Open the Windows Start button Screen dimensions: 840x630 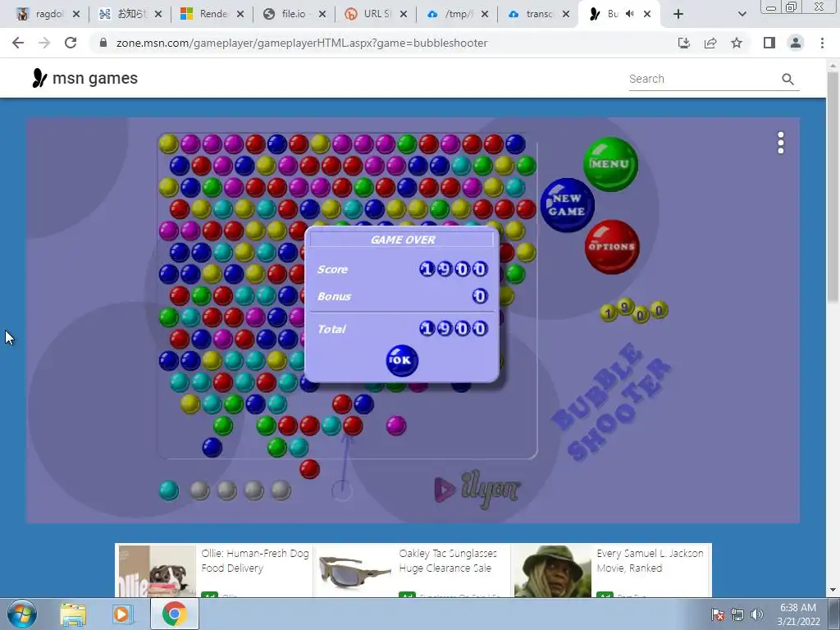(21, 614)
